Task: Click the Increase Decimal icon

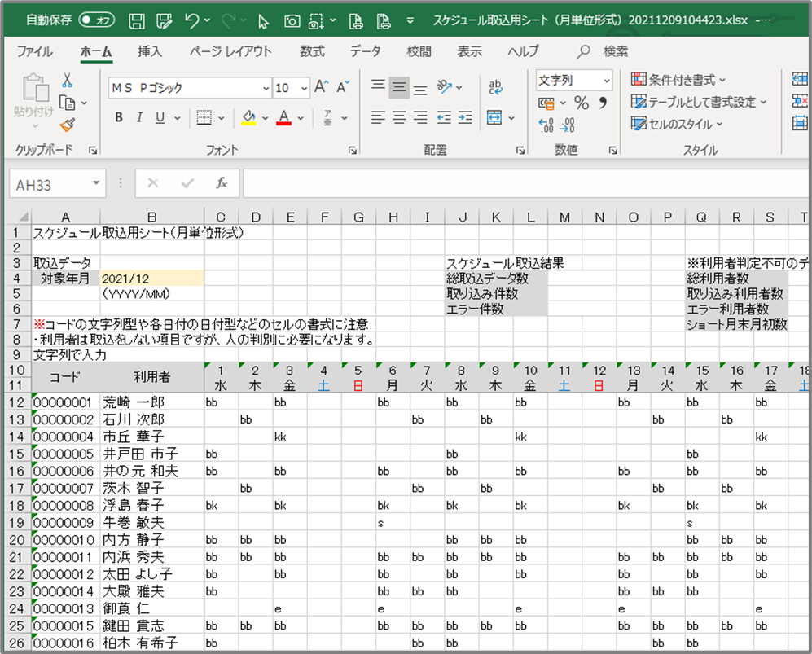Action: point(546,125)
